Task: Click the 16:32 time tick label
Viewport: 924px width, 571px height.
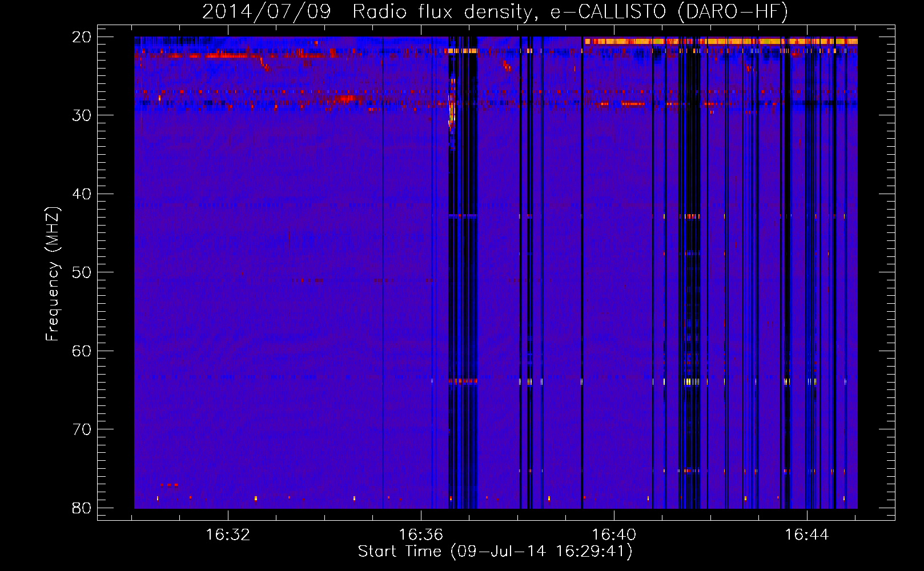Action: pos(228,535)
